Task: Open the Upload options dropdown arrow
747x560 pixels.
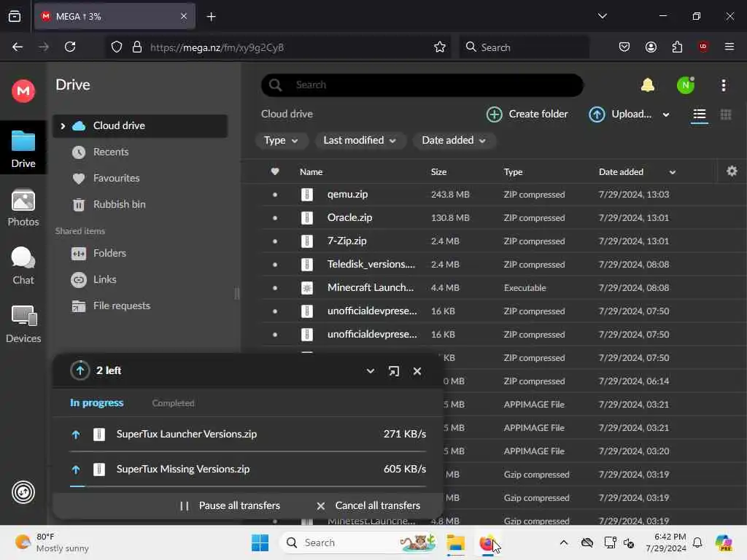Action: [x=666, y=114]
